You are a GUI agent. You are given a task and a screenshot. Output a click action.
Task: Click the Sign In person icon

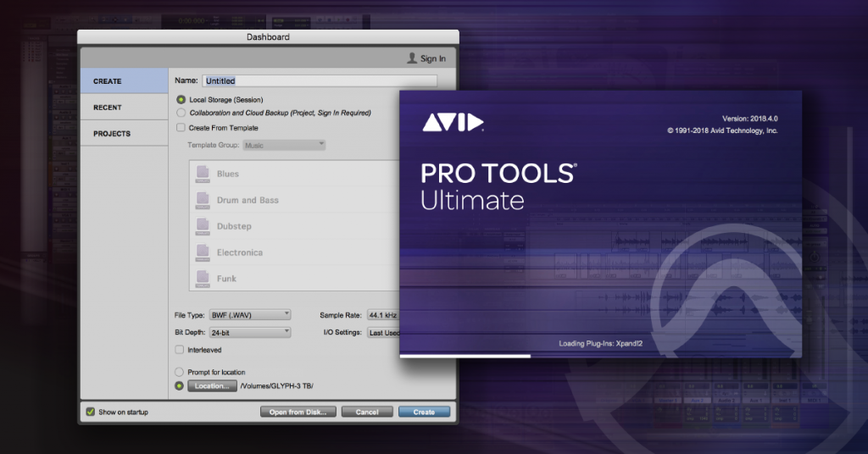(x=412, y=58)
